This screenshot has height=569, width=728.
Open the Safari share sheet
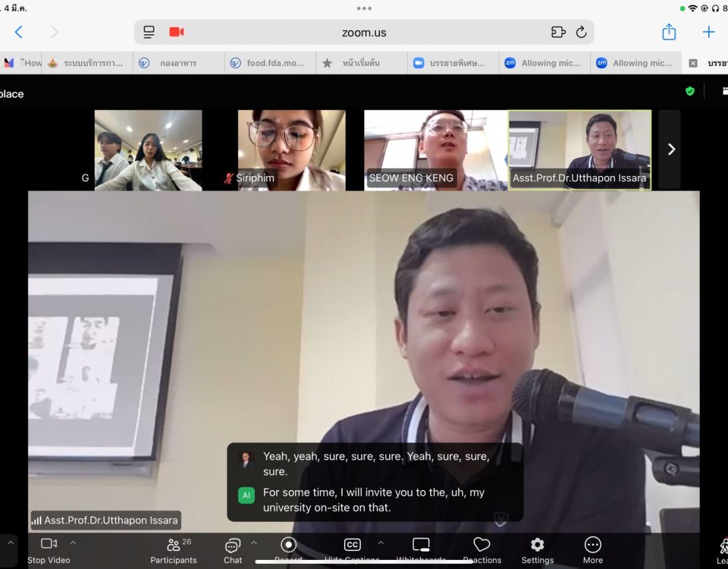click(669, 32)
